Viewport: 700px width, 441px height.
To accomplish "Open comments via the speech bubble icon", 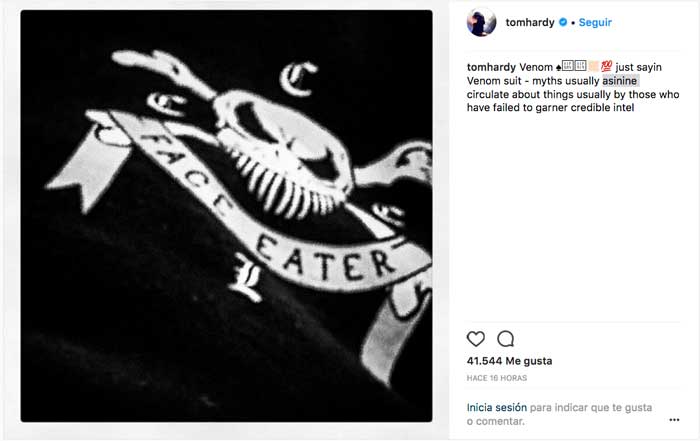I will [x=505, y=339].
